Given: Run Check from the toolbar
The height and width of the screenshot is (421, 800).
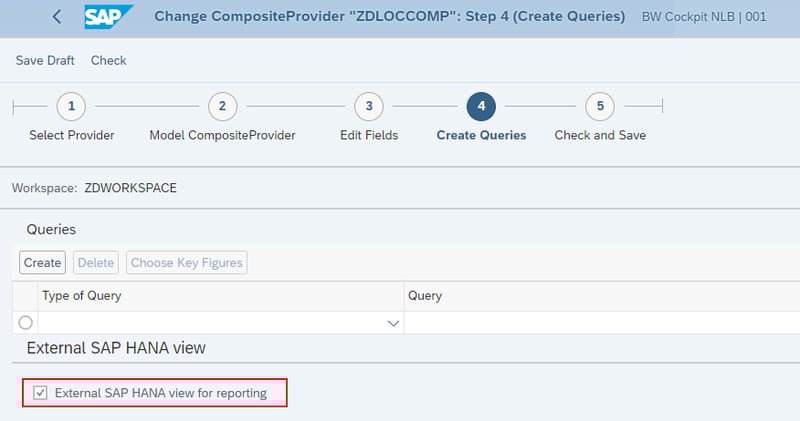Looking at the screenshot, I should [108, 60].
